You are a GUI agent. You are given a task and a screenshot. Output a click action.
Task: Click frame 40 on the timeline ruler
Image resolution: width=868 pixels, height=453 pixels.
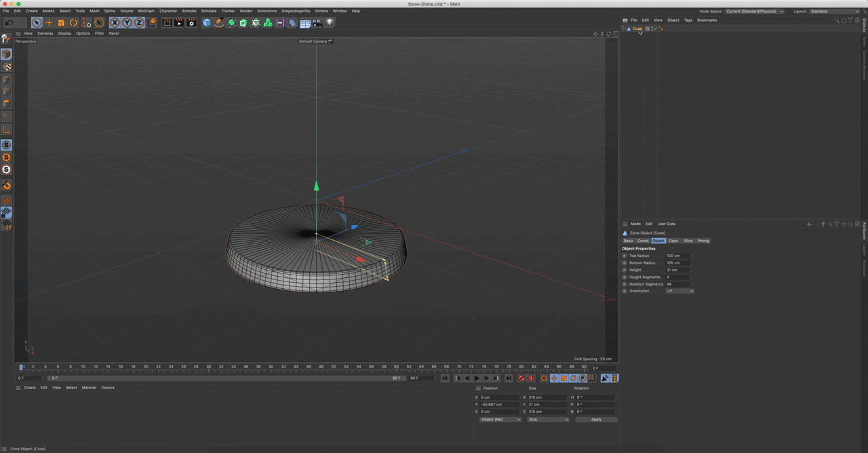pyautogui.click(x=271, y=367)
